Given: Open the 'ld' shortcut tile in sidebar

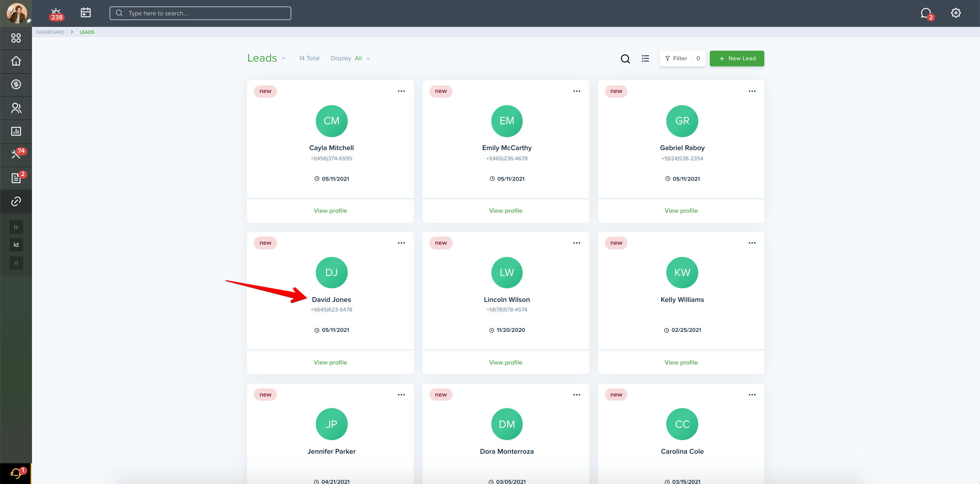Looking at the screenshot, I should click(16, 245).
